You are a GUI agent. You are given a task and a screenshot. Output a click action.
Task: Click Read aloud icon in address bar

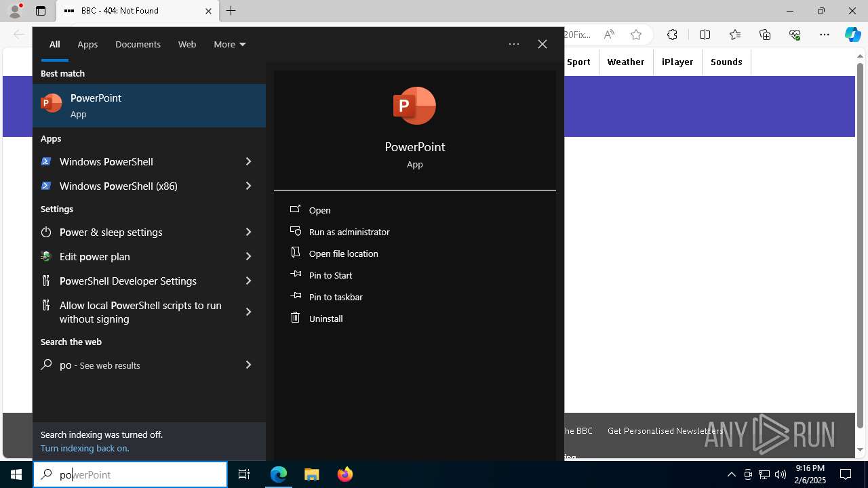click(x=609, y=35)
